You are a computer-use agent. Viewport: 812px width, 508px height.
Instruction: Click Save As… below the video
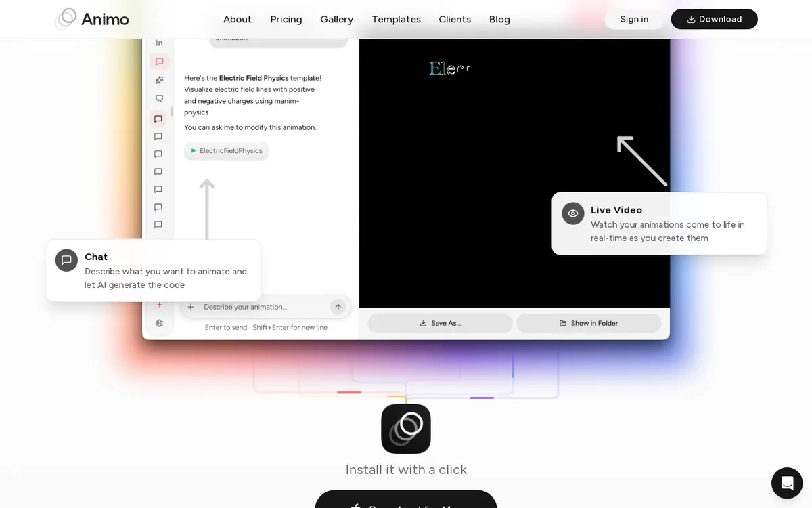(440, 323)
